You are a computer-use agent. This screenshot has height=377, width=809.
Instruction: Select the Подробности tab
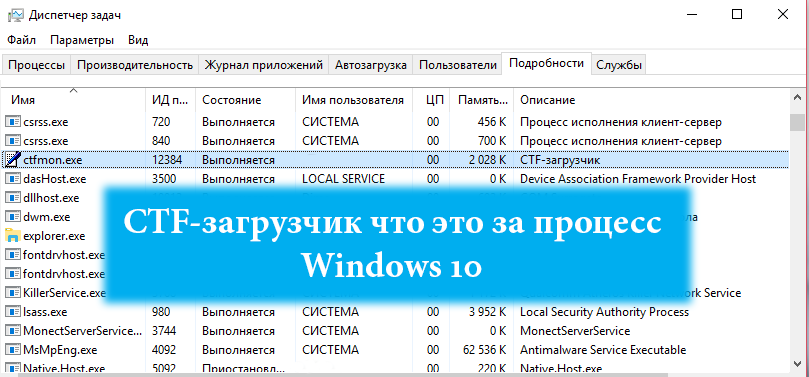546,63
